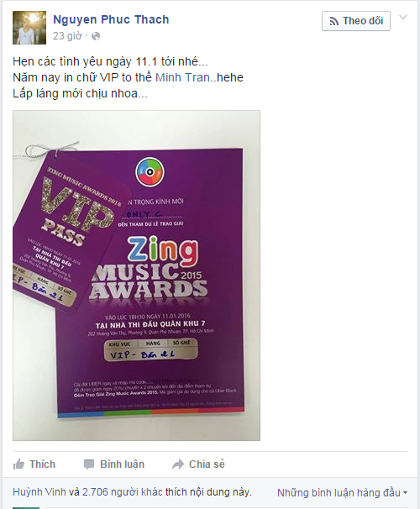Expand the Những bình luận hàng đầu dropdown
The image size is (420, 509).
[x=342, y=493]
